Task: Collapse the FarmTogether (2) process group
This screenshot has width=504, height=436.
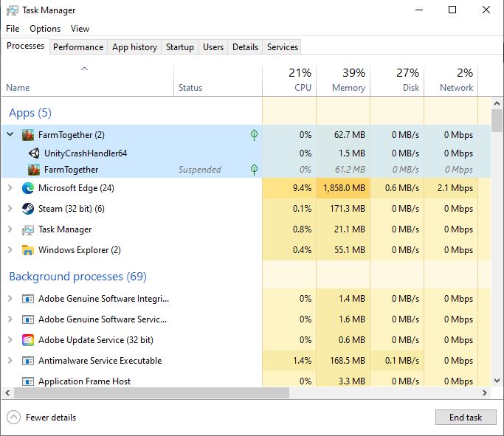Action: (x=10, y=135)
